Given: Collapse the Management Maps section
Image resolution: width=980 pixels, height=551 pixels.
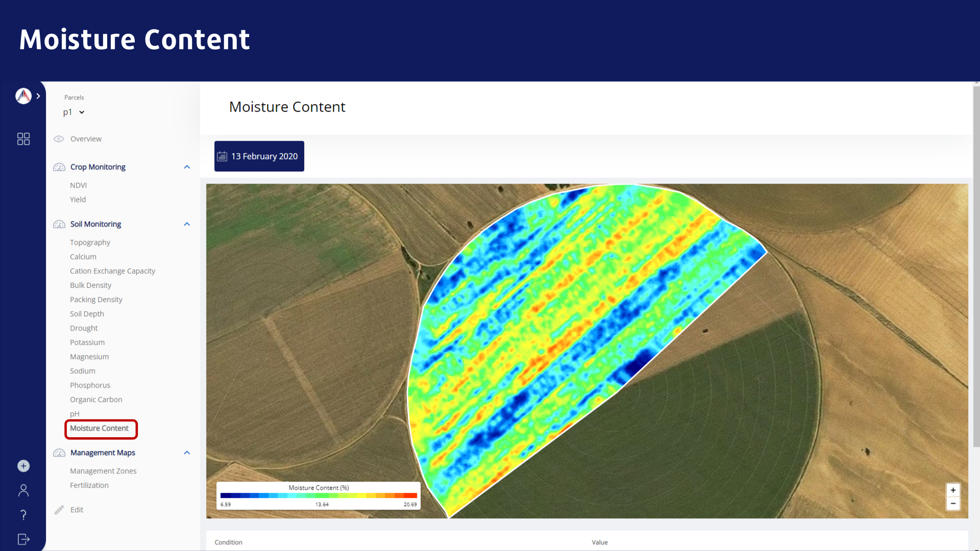Looking at the screenshot, I should 187,453.
